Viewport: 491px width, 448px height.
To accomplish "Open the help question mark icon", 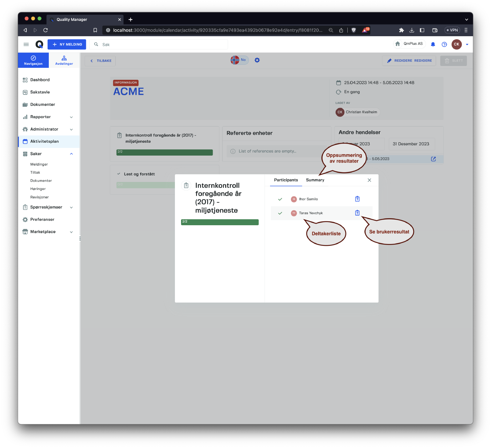I will point(444,44).
